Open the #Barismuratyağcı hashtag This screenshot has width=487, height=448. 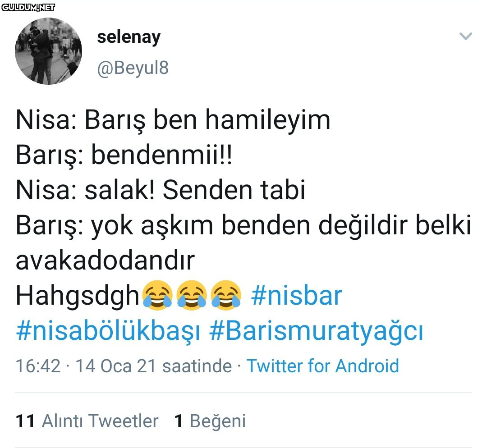(316, 332)
